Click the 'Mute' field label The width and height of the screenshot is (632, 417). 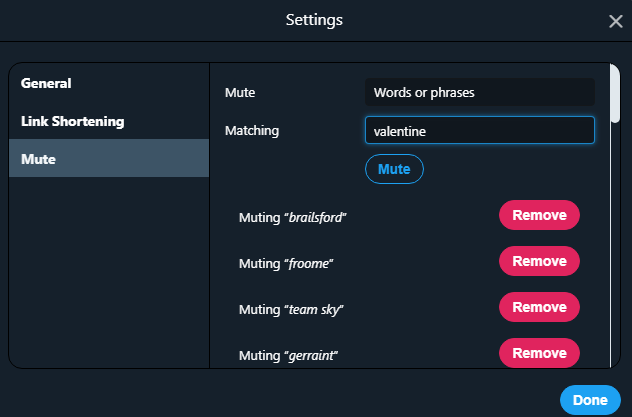pos(240,93)
